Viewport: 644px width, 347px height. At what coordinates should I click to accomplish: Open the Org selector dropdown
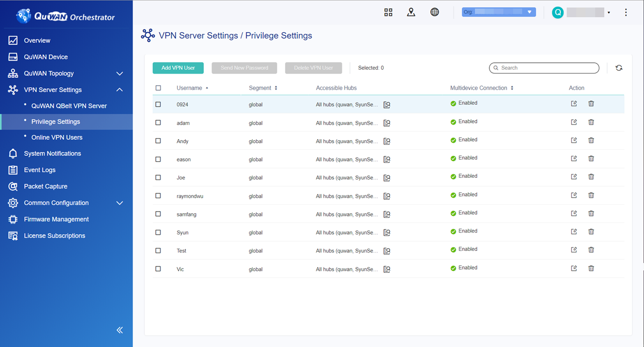click(x=499, y=11)
